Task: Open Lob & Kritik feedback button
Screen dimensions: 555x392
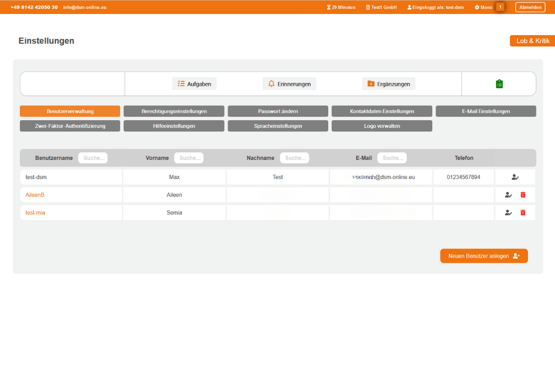Action: 532,41
